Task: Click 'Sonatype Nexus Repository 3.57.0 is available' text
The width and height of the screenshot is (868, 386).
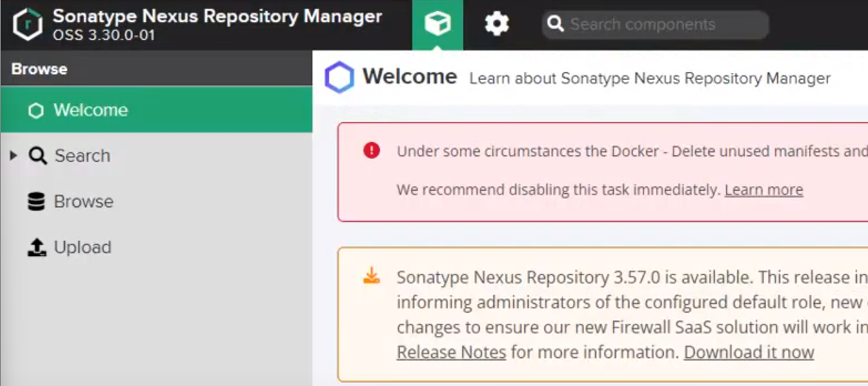Action: coord(575,277)
